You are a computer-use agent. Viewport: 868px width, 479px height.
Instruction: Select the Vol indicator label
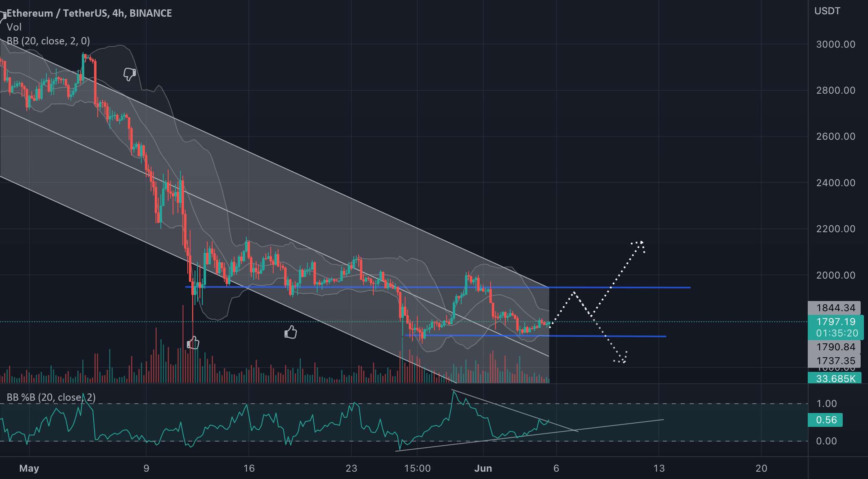(x=14, y=27)
